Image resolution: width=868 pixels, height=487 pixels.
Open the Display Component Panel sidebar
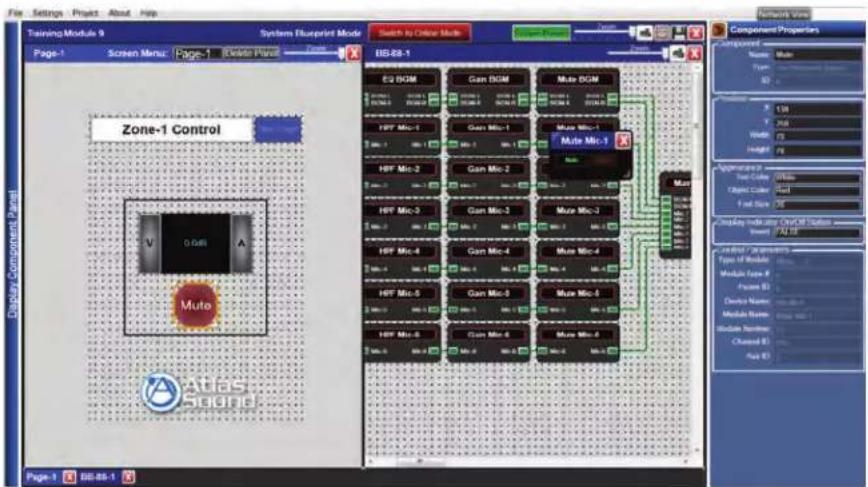tap(12, 255)
